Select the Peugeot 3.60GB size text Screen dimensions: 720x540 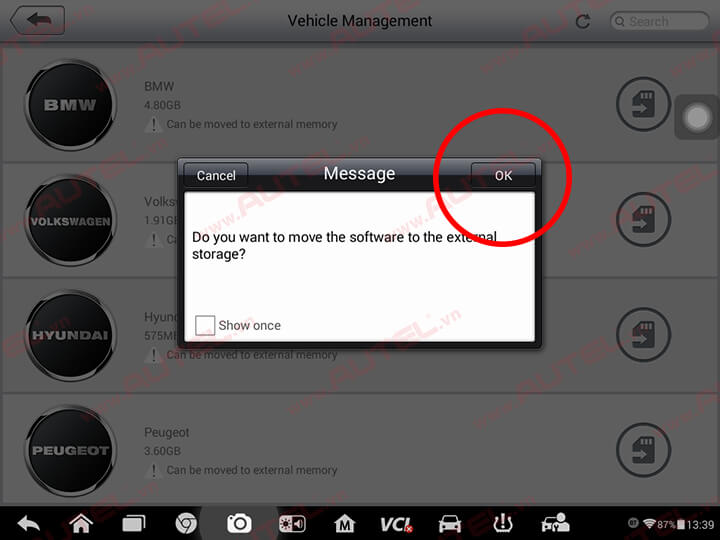tap(162, 451)
